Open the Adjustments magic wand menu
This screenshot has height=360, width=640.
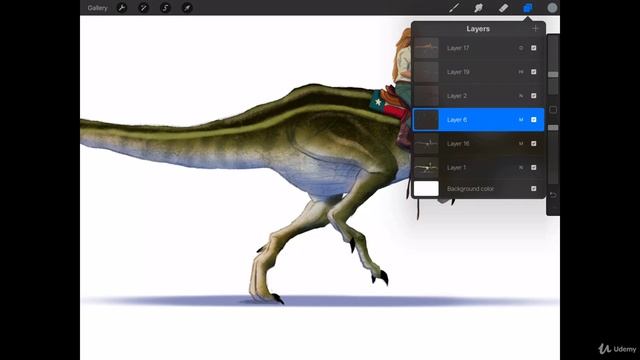point(143,8)
